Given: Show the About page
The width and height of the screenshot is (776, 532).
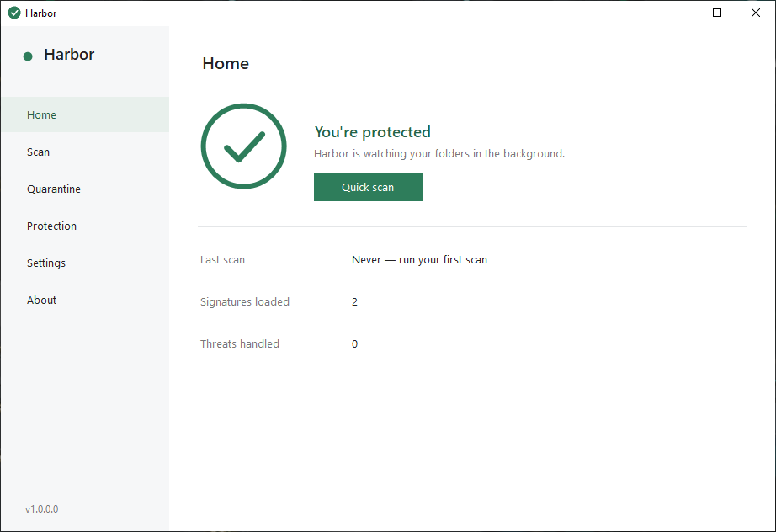Looking at the screenshot, I should click(85, 301).
